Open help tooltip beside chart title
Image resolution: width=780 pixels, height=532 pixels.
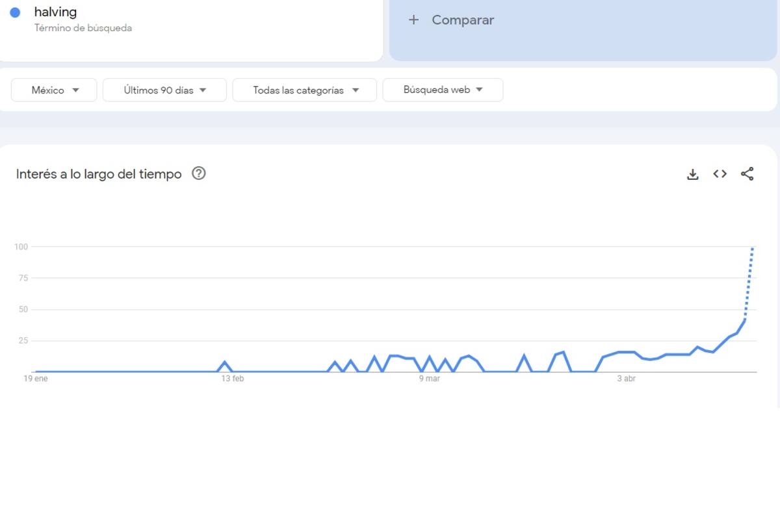[x=199, y=173]
